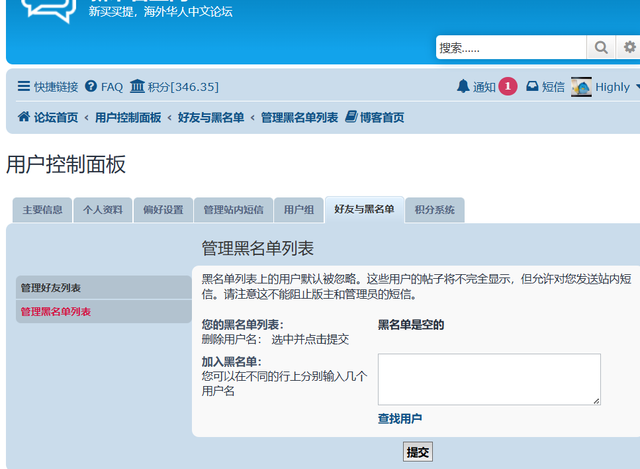This screenshot has height=469, width=640.
Task: Open 管理黑名单列表 sidebar item
Action: coord(104,311)
